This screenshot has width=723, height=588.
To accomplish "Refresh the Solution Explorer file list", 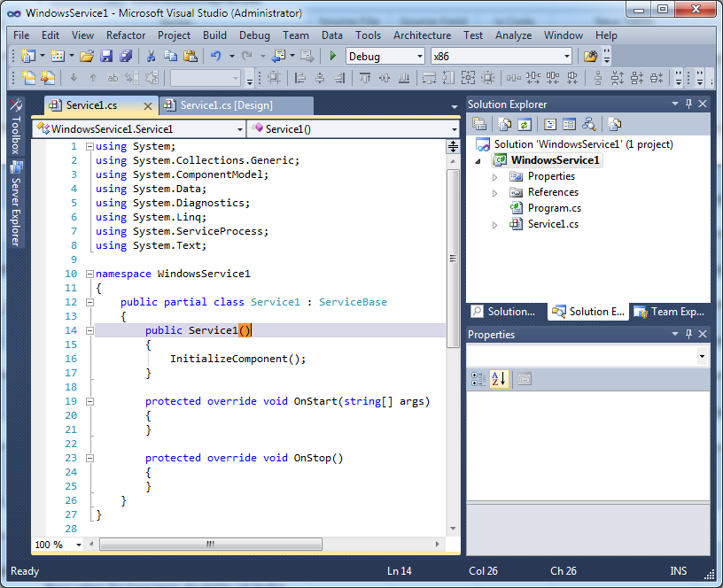I will coord(525,124).
